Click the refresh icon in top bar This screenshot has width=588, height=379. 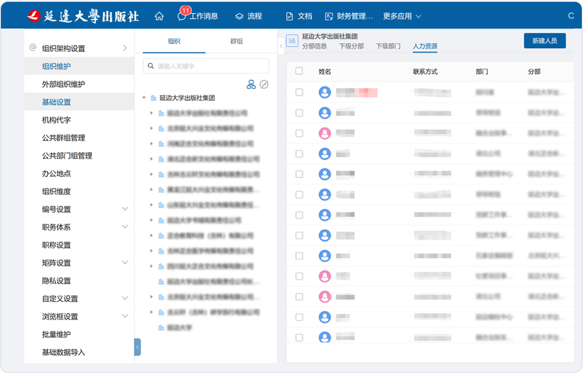tap(571, 16)
